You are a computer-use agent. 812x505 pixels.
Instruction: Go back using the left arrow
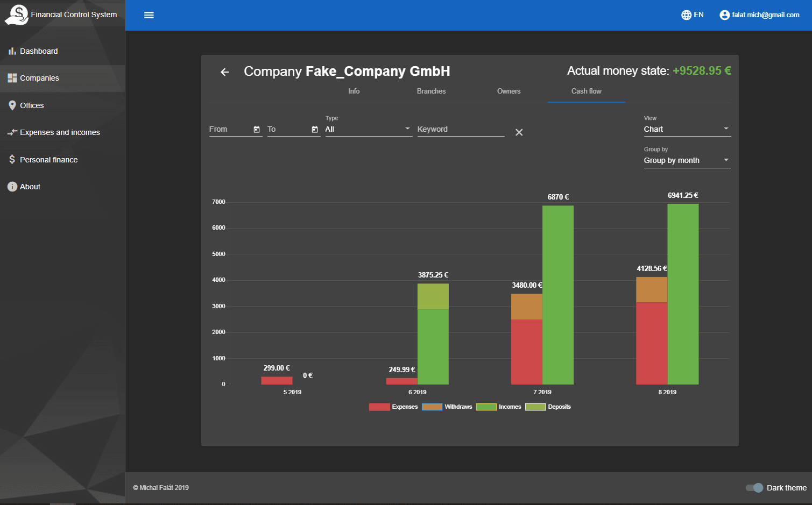(x=225, y=72)
